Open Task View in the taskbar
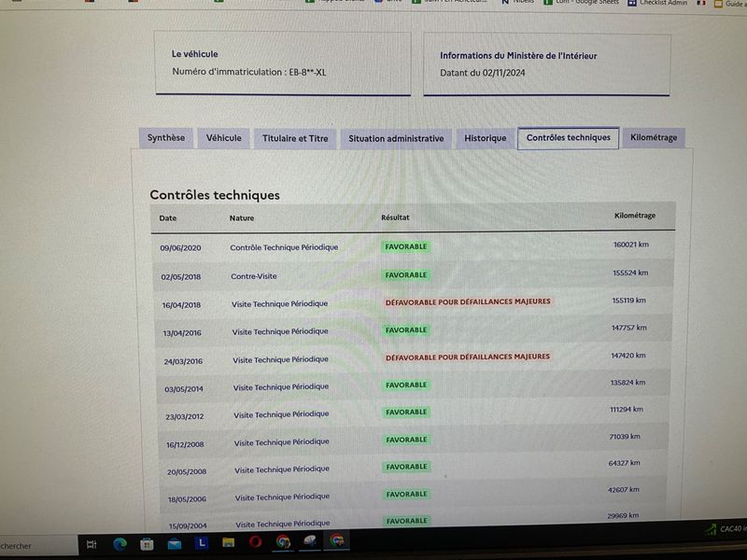 coord(91,544)
